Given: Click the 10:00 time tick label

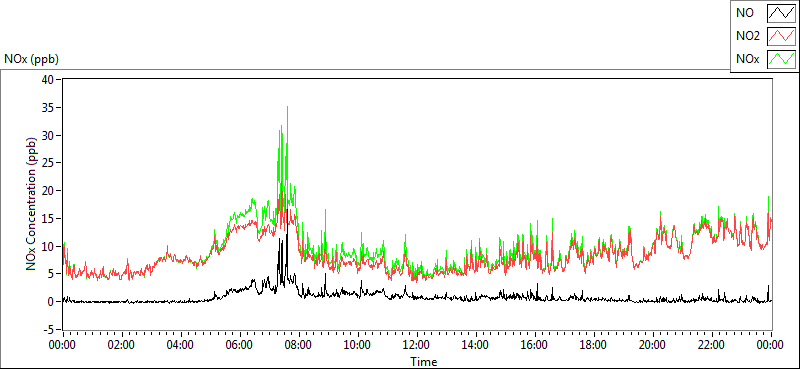Looking at the screenshot, I should (357, 345).
